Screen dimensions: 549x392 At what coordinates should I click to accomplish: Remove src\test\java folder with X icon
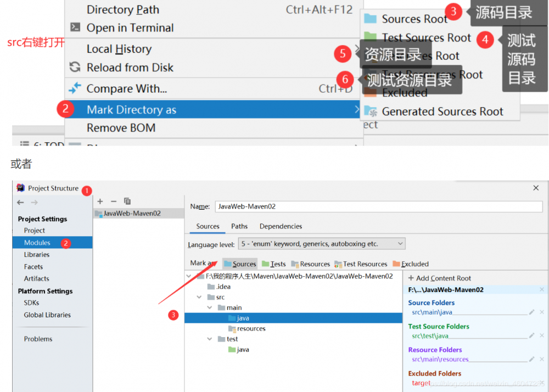coord(542,335)
